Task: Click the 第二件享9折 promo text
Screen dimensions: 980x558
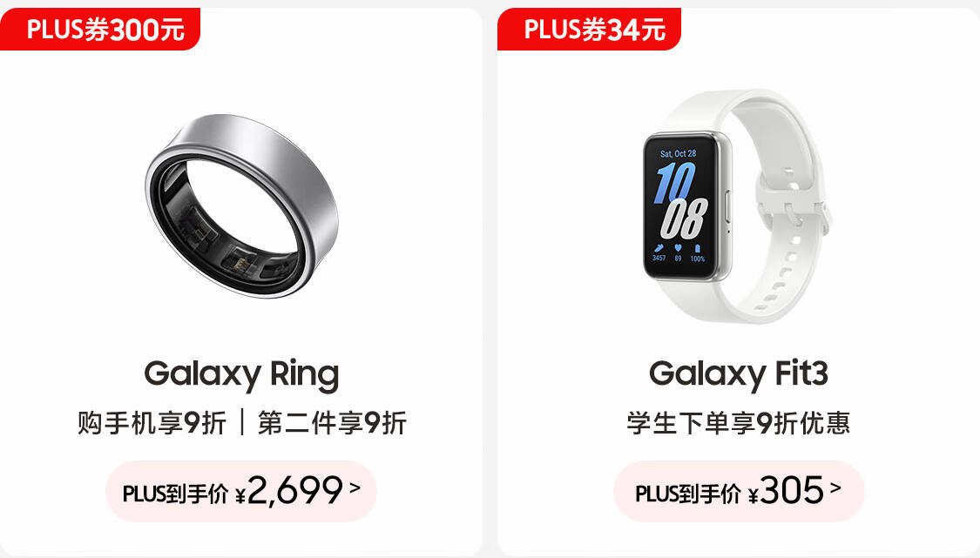Action: (x=332, y=423)
